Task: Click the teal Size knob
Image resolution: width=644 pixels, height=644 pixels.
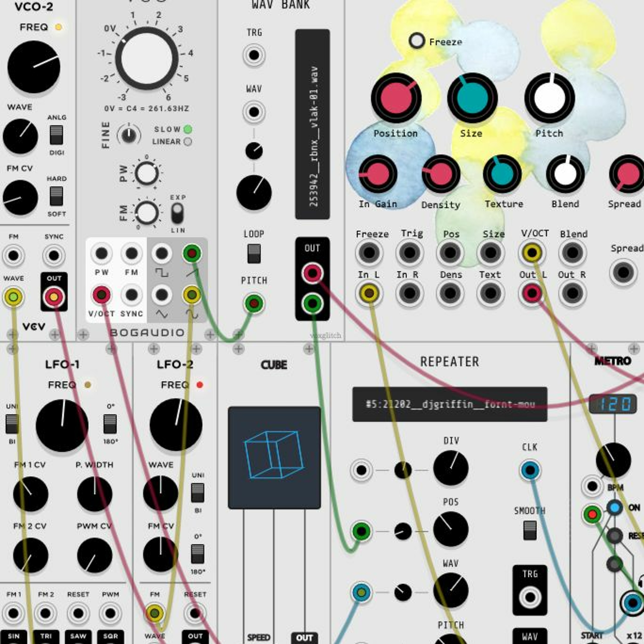Action: (472, 98)
